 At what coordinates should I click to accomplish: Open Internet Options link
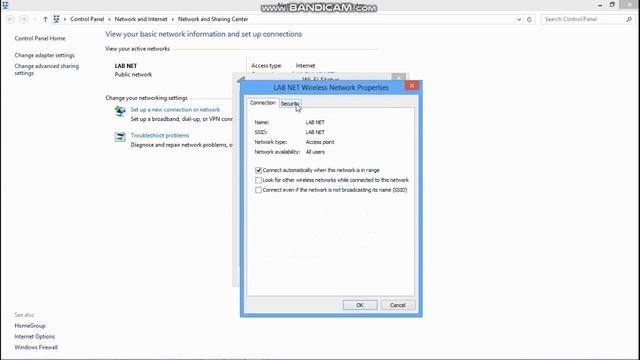pos(34,336)
